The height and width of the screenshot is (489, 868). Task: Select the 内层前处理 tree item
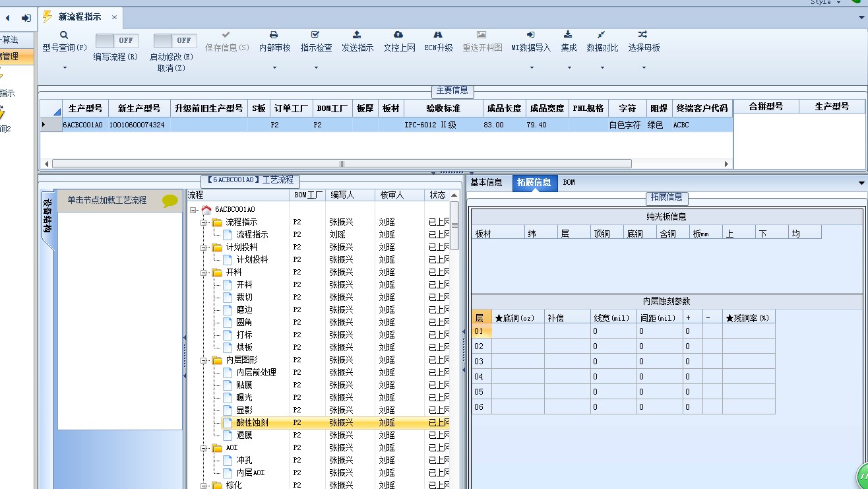257,372
